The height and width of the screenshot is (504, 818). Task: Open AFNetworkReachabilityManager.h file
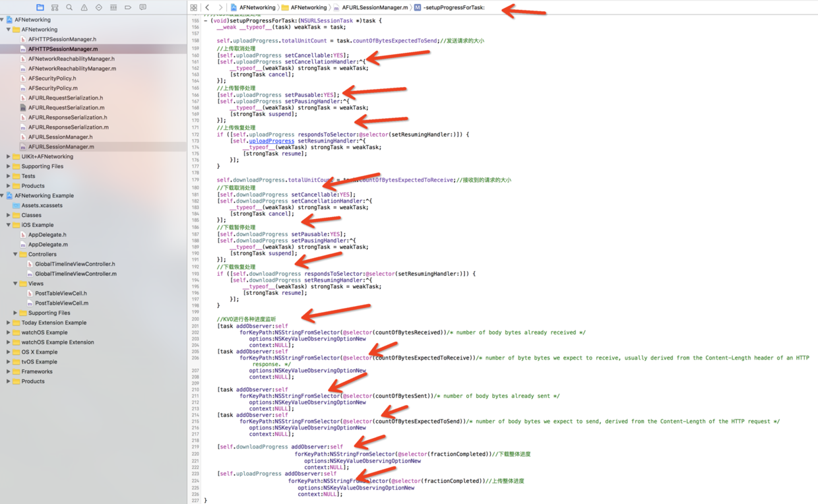point(93,59)
